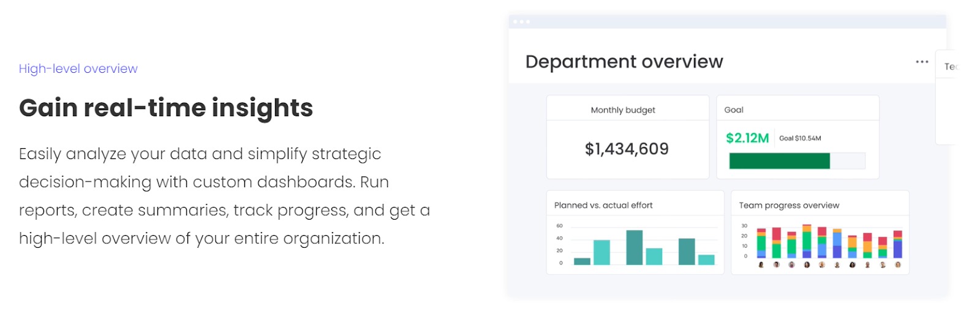
Task: Select the second avatar under team chart
Action: pyautogui.click(x=777, y=265)
